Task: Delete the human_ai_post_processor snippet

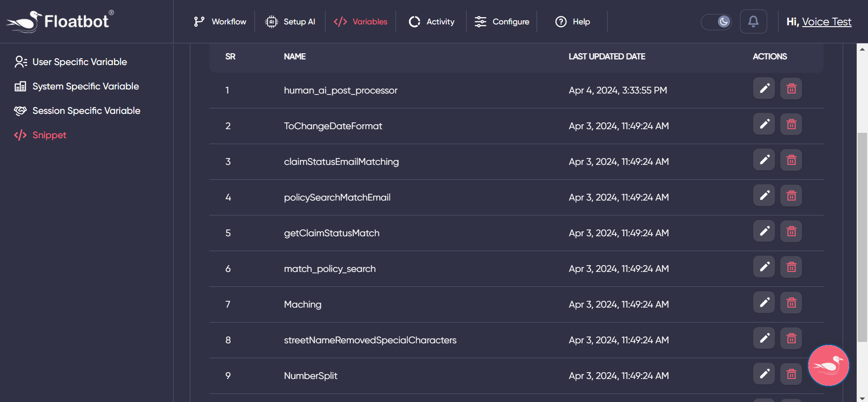Action: (791, 89)
